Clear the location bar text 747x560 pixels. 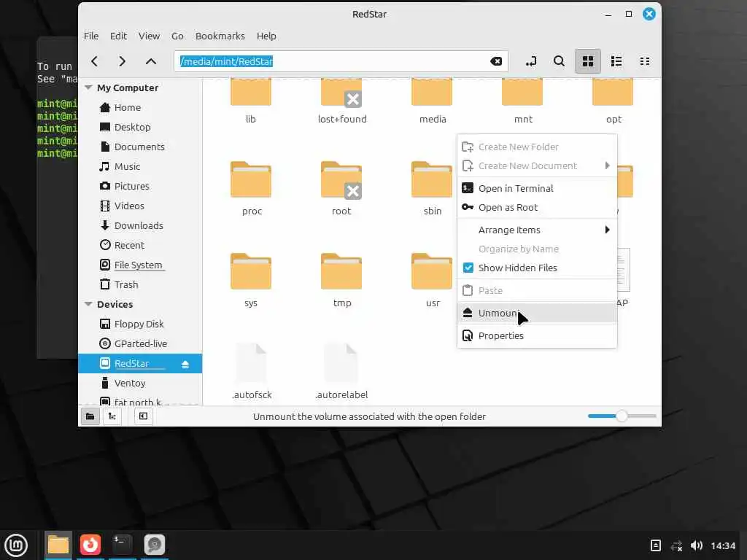(x=496, y=61)
